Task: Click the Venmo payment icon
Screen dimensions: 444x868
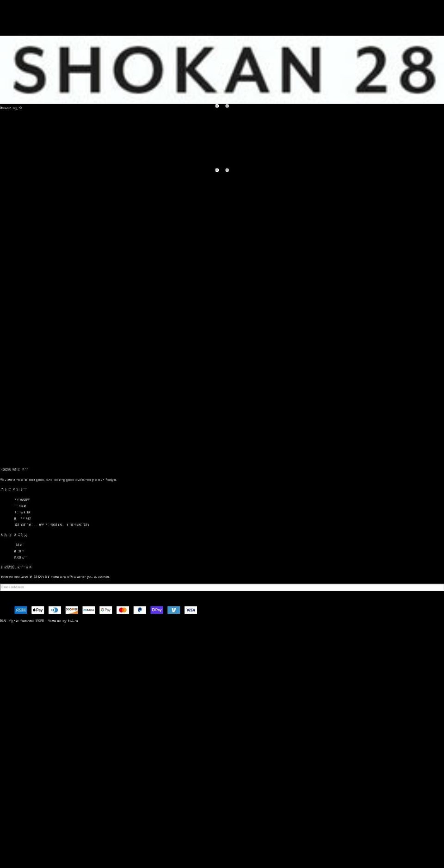Action: click(x=174, y=610)
